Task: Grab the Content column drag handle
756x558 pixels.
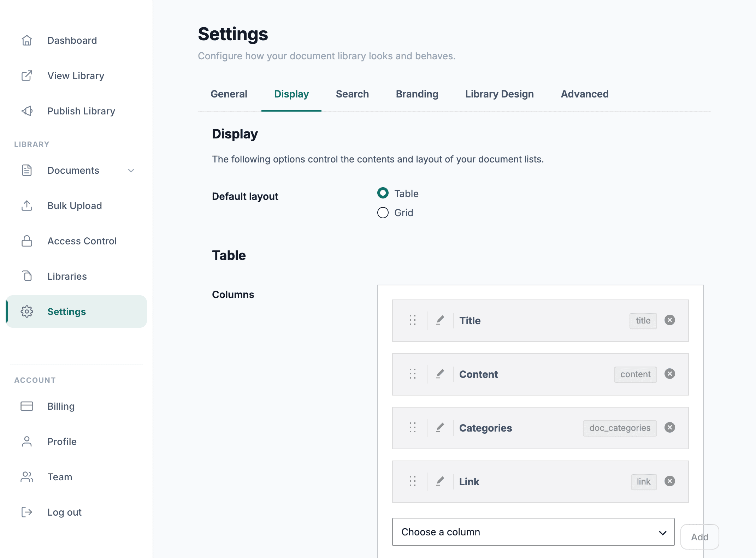Action: pyautogui.click(x=413, y=374)
